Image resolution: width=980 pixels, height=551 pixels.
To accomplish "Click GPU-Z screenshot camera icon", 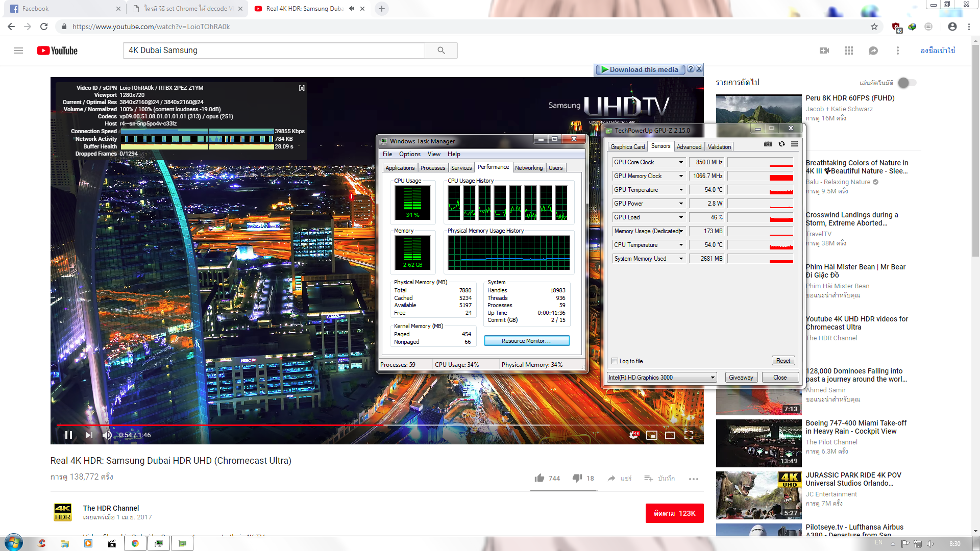I will tap(768, 144).
